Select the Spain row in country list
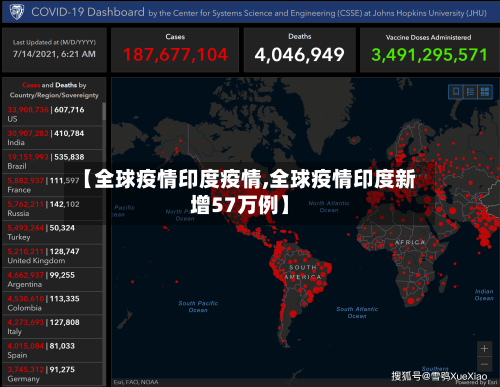The image size is (500, 387). click(52, 351)
